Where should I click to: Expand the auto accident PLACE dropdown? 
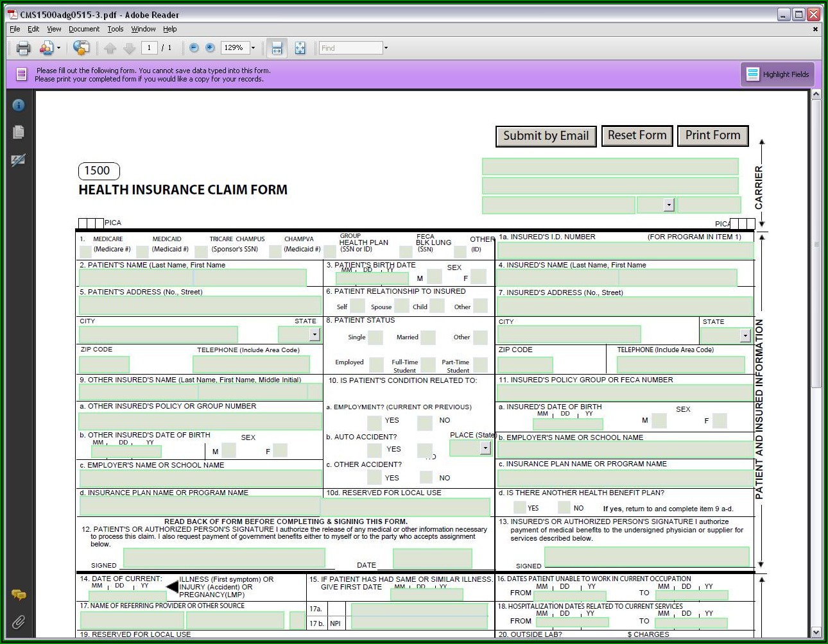tap(485, 448)
